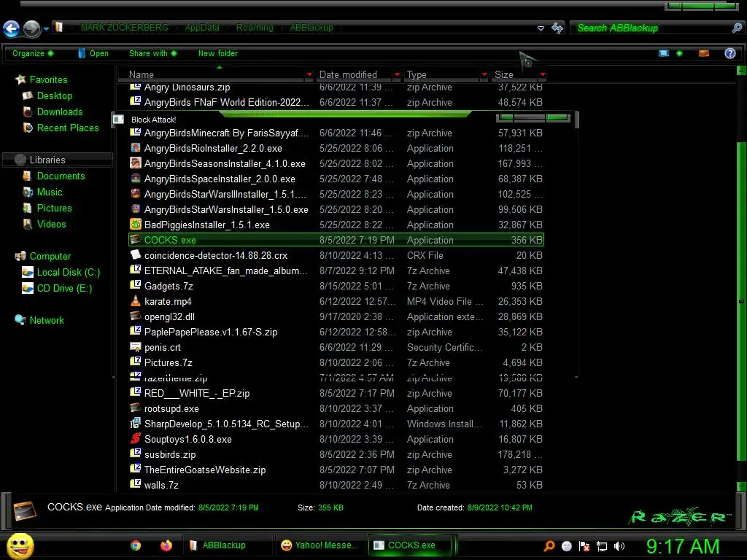
Task: Open the Documents library
Action: [x=54, y=176]
